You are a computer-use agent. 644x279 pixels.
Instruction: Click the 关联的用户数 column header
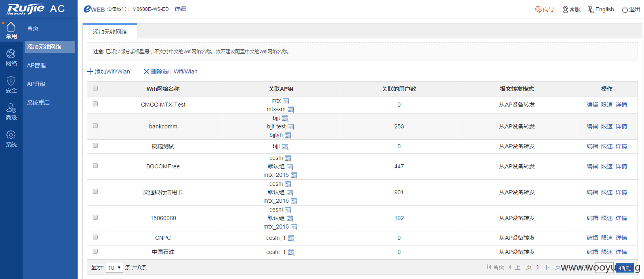399,89
